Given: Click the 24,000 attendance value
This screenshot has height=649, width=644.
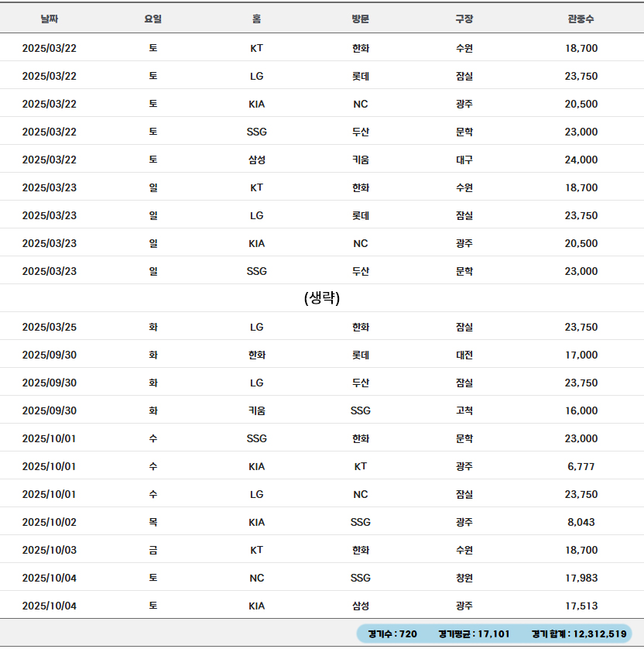Looking at the screenshot, I should [x=581, y=160].
